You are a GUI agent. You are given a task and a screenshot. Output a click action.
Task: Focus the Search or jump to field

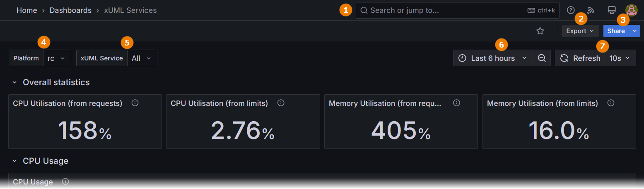click(x=439, y=10)
